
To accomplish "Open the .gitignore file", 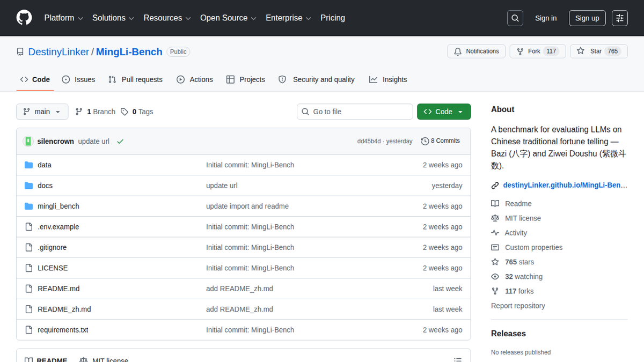I will click(52, 248).
